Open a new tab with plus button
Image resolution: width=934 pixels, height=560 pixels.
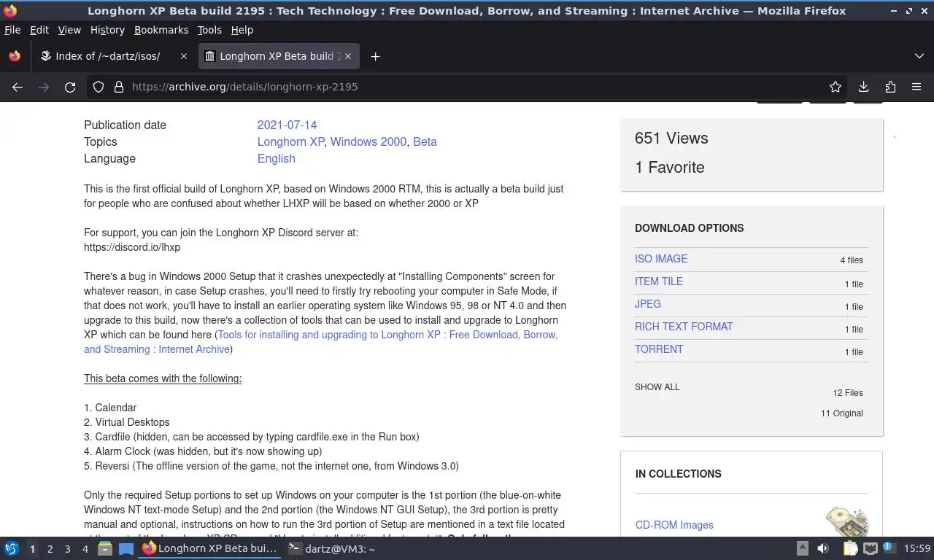pos(375,56)
